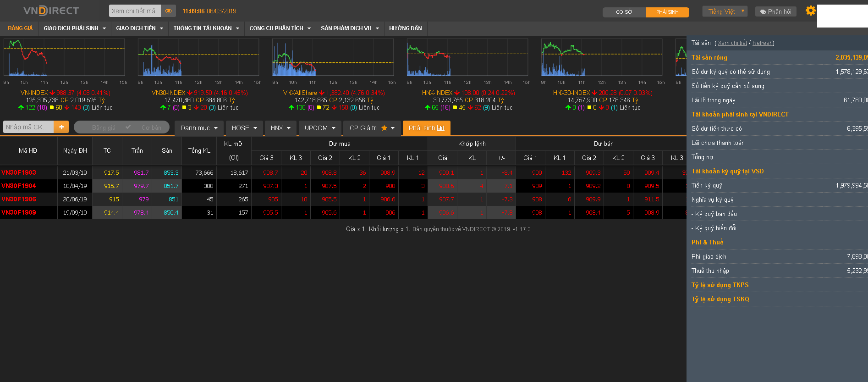Focus the Xem chi tiết mã search field
Viewport: 868px width, 382px height.
coord(135,11)
